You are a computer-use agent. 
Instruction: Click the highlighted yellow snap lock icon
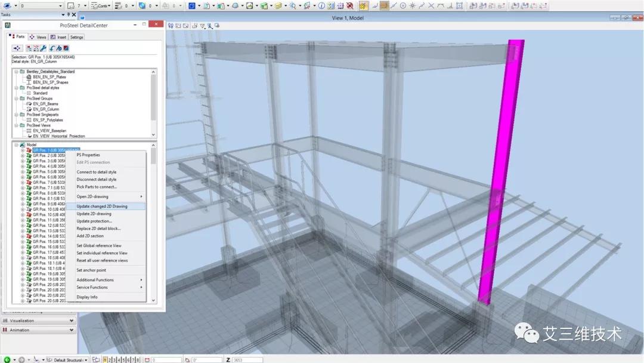[363, 6]
